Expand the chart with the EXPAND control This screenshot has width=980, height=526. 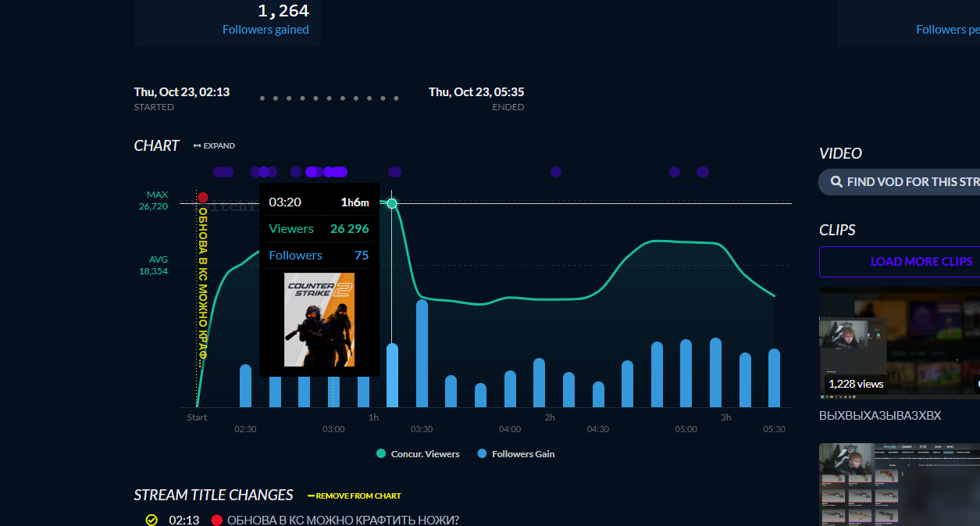[x=214, y=146]
